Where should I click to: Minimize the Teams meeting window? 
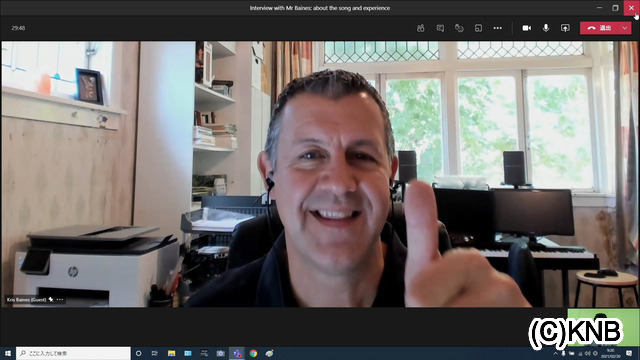point(599,8)
